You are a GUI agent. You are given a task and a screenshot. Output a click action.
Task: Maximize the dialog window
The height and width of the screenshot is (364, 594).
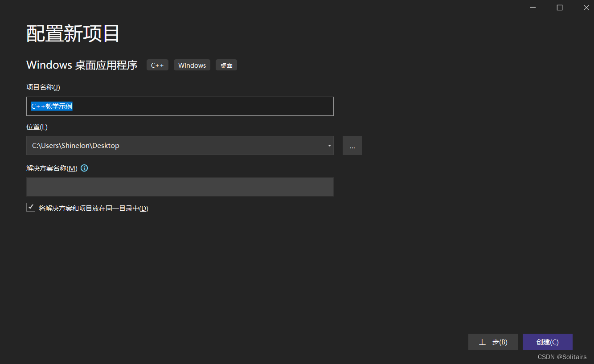pos(560,8)
